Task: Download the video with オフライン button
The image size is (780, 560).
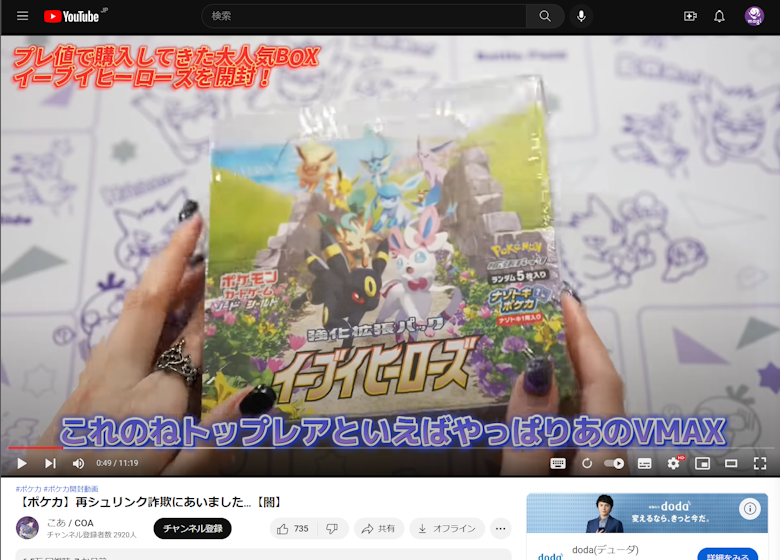Action: (x=447, y=528)
